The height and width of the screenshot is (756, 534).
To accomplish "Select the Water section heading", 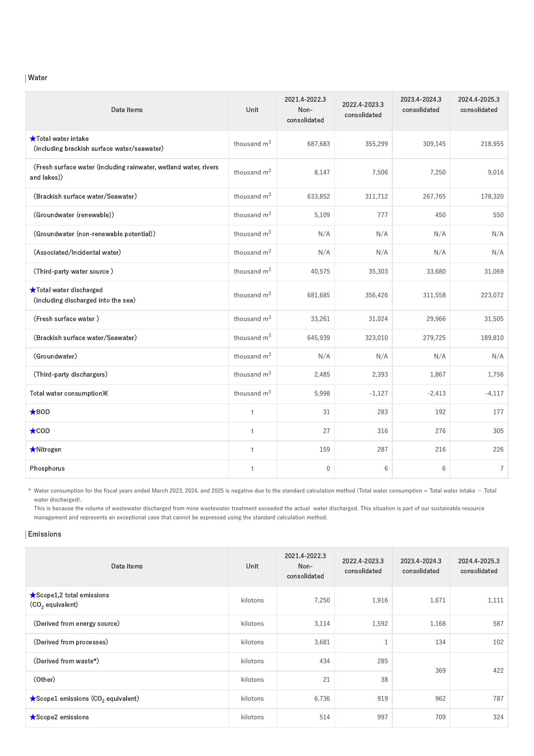I will tap(37, 78).
